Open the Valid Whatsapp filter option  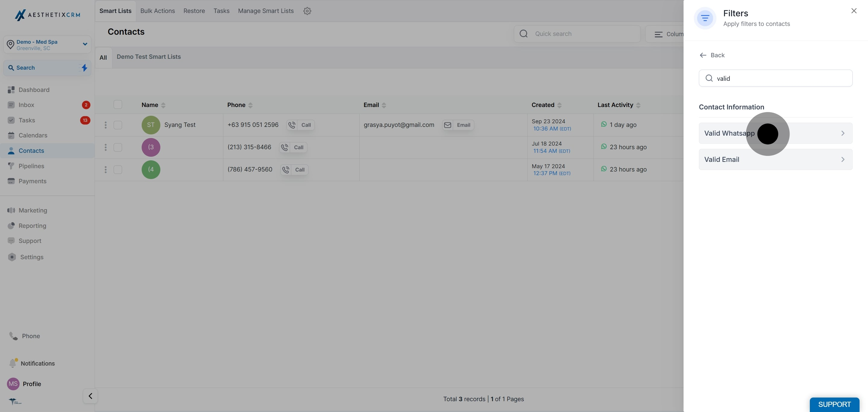[x=775, y=133]
